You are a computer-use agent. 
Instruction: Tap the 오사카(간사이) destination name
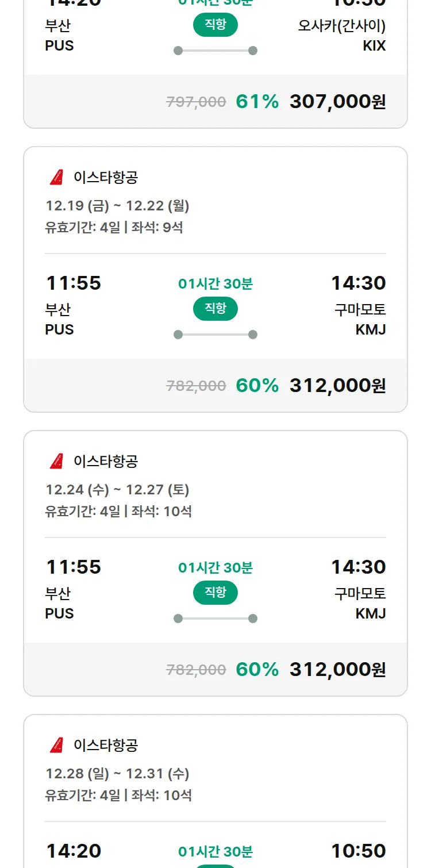[x=341, y=26]
